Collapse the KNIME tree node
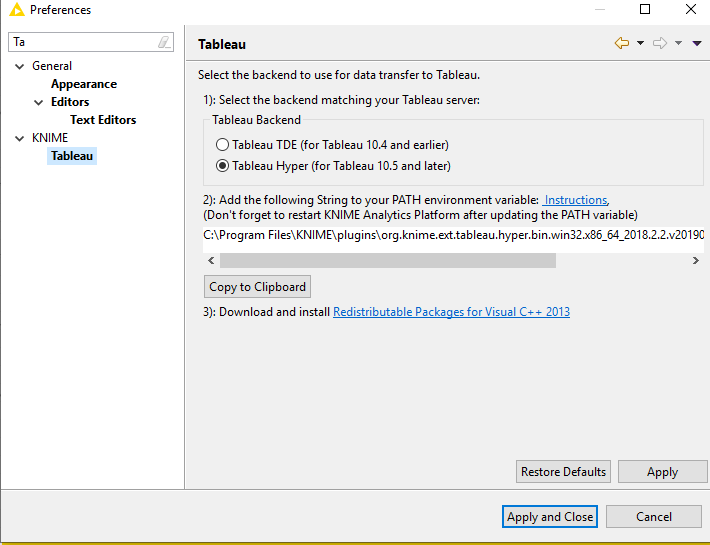 [x=20, y=138]
